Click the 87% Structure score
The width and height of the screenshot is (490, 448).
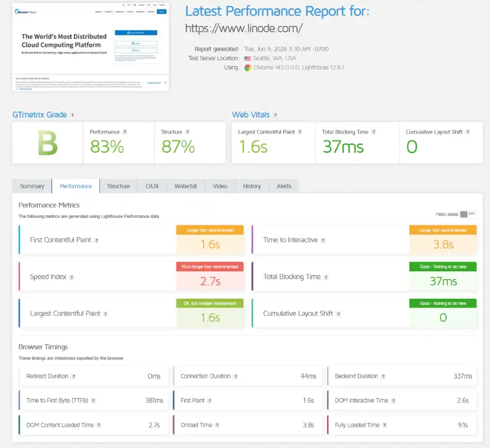pyautogui.click(x=178, y=147)
